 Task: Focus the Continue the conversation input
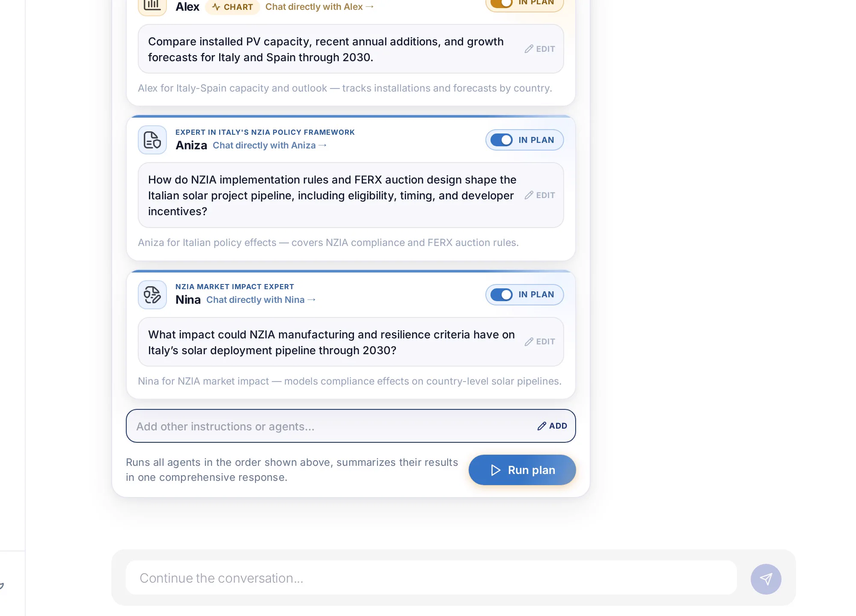[431, 578]
